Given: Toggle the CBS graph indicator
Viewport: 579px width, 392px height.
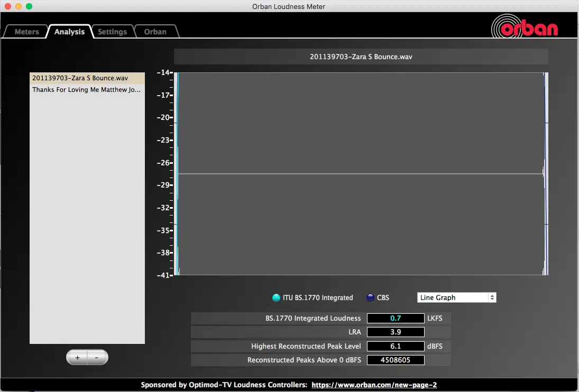Looking at the screenshot, I should (370, 298).
